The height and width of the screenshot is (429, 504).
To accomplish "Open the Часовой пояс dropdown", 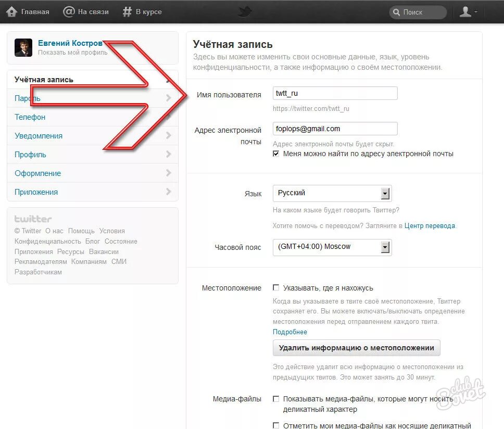I will pyautogui.click(x=332, y=247).
